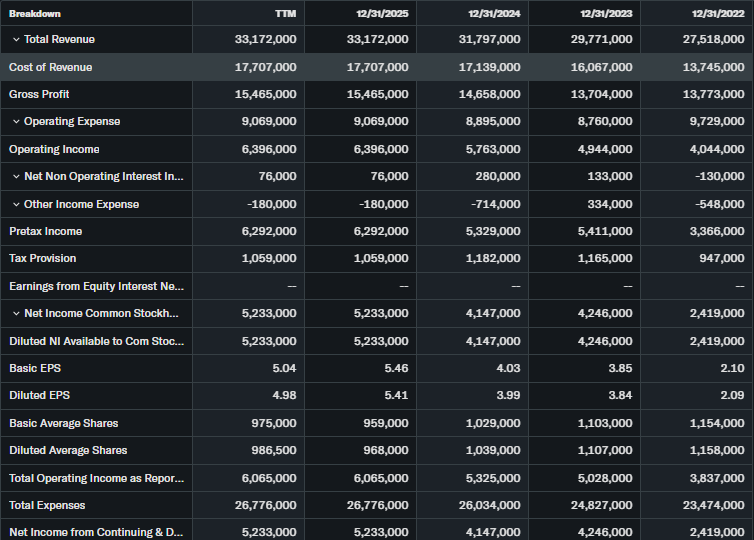Expand the Other Income Expense chevron
Screen dimensions: 754x540
(16, 204)
